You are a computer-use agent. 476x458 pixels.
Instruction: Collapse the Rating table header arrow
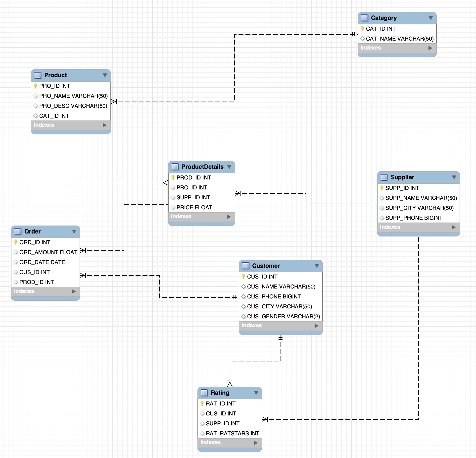coord(256,393)
